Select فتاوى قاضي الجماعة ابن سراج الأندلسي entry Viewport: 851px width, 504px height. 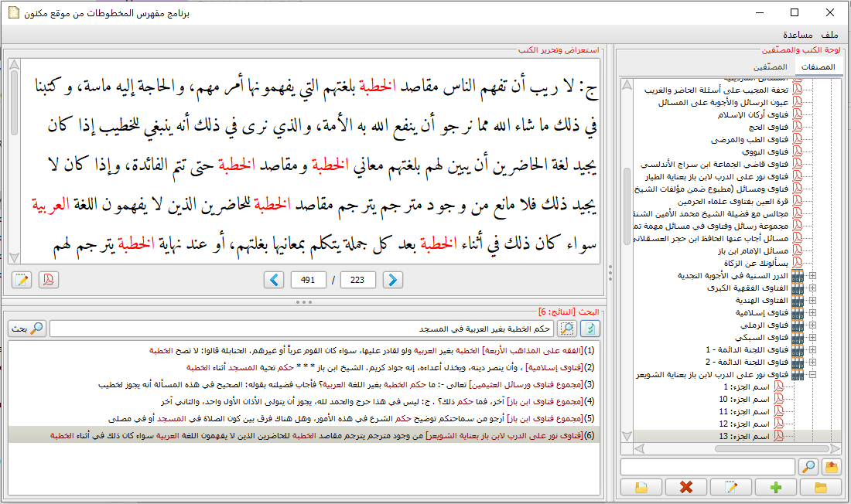[x=714, y=165]
